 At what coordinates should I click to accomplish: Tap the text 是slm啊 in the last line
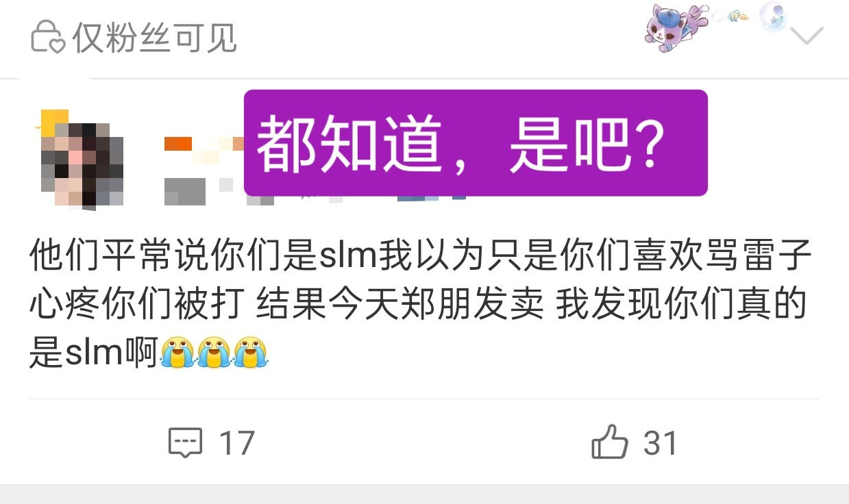94,353
